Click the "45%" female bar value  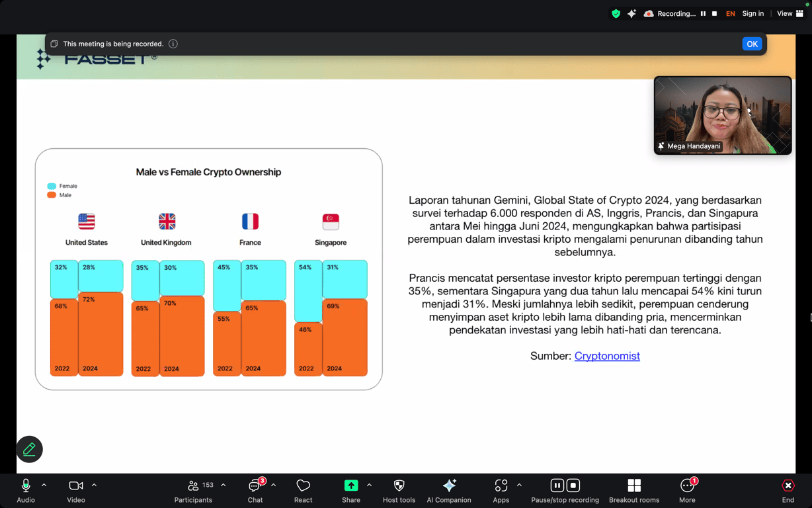[x=223, y=268]
